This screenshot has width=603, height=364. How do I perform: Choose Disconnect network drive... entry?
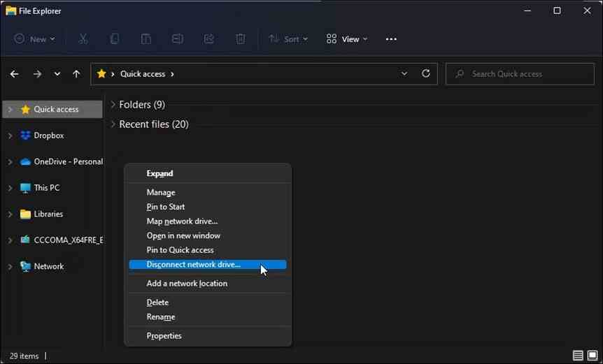(208, 265)
